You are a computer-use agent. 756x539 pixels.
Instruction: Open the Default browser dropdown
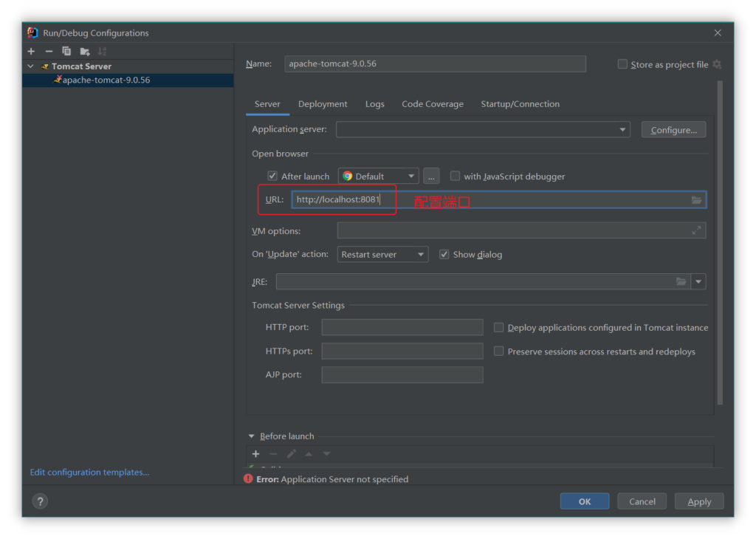point(379,176)
